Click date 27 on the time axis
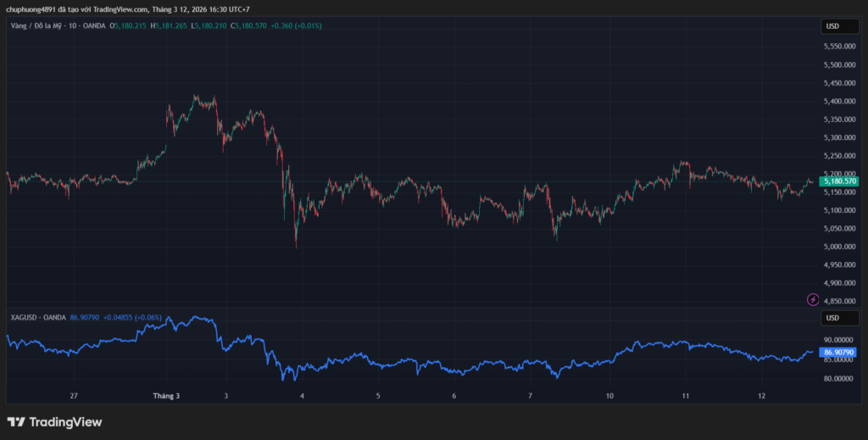 point(74,396)
